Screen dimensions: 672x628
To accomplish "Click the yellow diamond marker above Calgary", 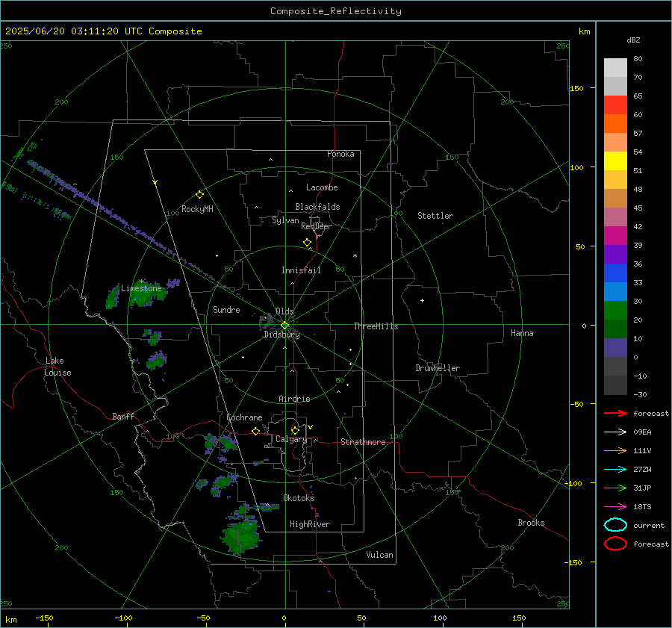I will 295,430.
